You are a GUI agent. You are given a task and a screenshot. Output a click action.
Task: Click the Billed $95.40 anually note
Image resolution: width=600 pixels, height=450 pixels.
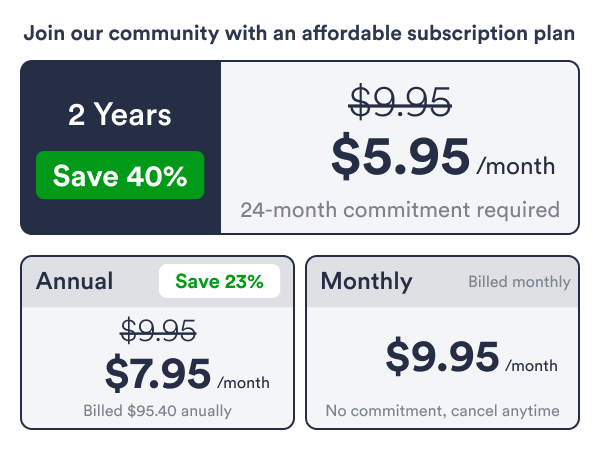[x=158, y=411]
